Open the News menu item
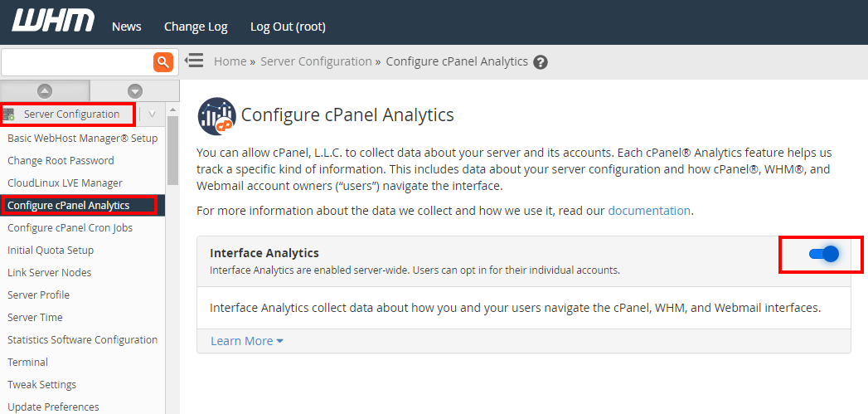This screenshot has height=414, width=868. [126, 27]
